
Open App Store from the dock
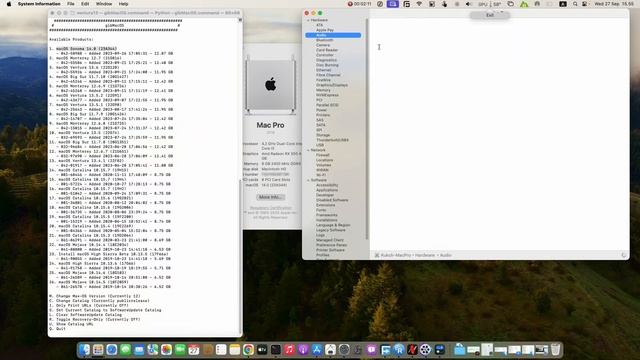[317, 350]
